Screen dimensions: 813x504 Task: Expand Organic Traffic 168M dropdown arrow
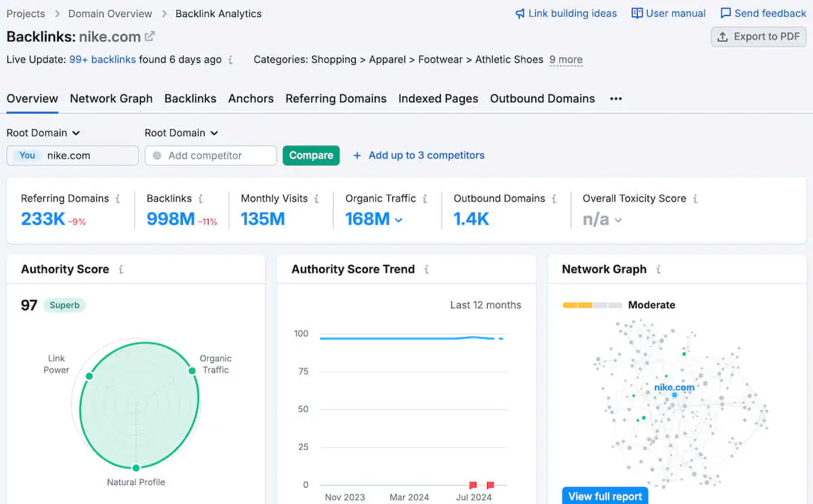pyautogui.click(x=398, y=220)
